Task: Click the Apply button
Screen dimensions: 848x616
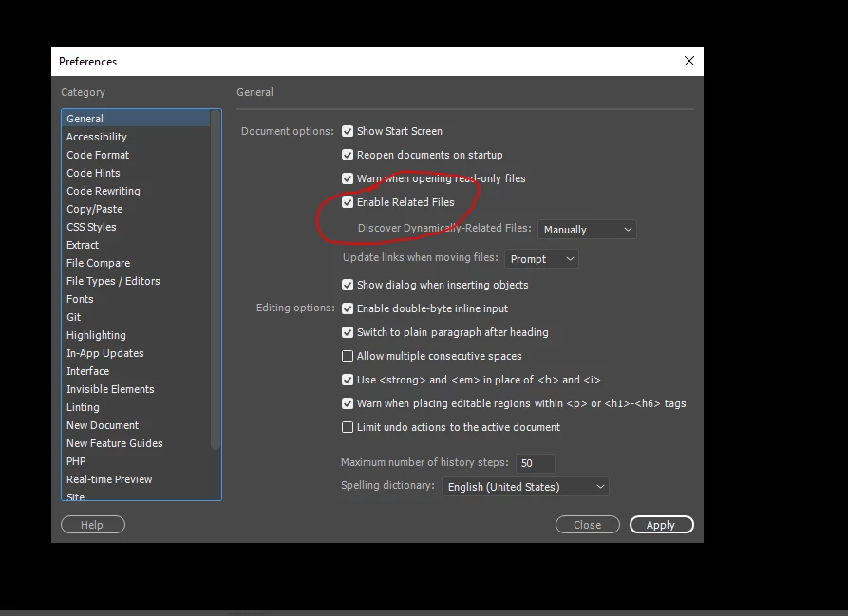Action: pos(662,525)
